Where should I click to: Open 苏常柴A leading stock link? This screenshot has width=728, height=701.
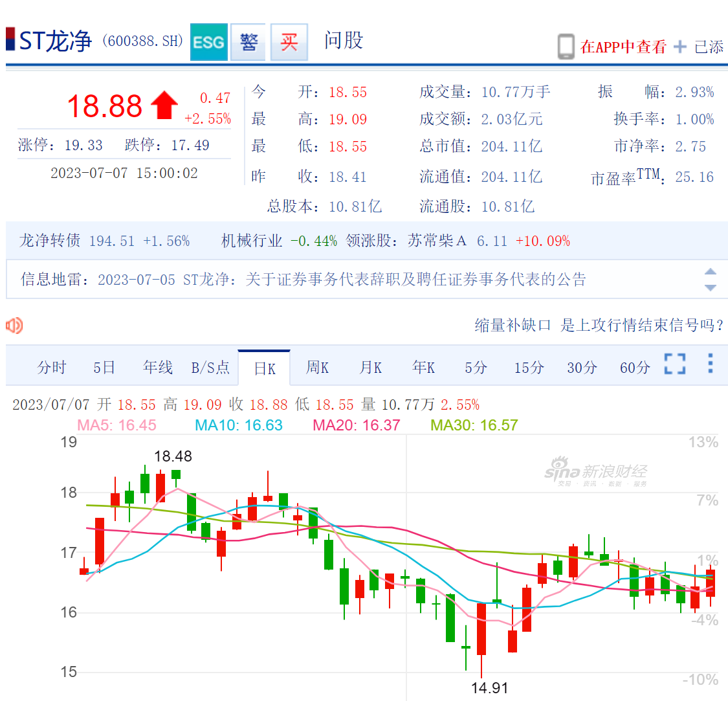pos(437,241)
